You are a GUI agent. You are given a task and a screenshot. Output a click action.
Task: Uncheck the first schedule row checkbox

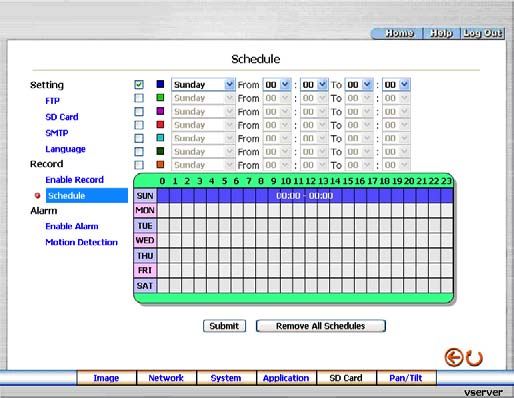(139, 84)
